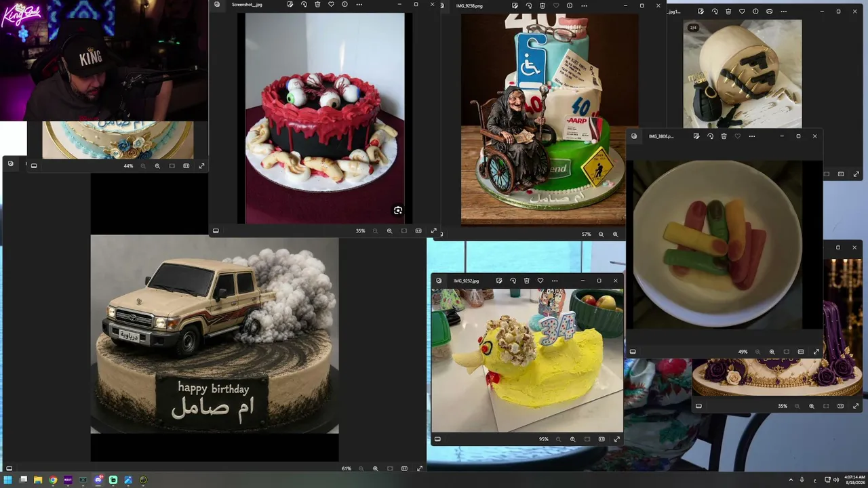This screenshot has height=488, width=868.
Task: Delete the Screenshot_.jpg image
Action: coord(317,5)
